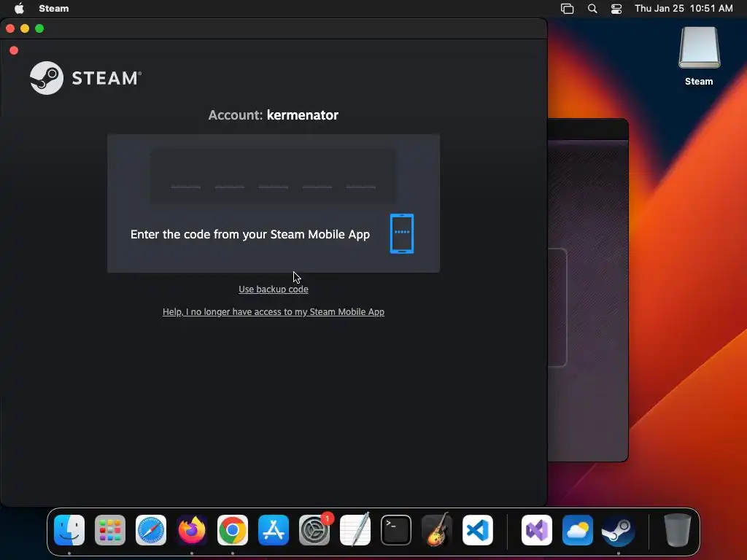Select the fifth code digit field
This screenshot has height=560, width=747.
click(360, 177)
